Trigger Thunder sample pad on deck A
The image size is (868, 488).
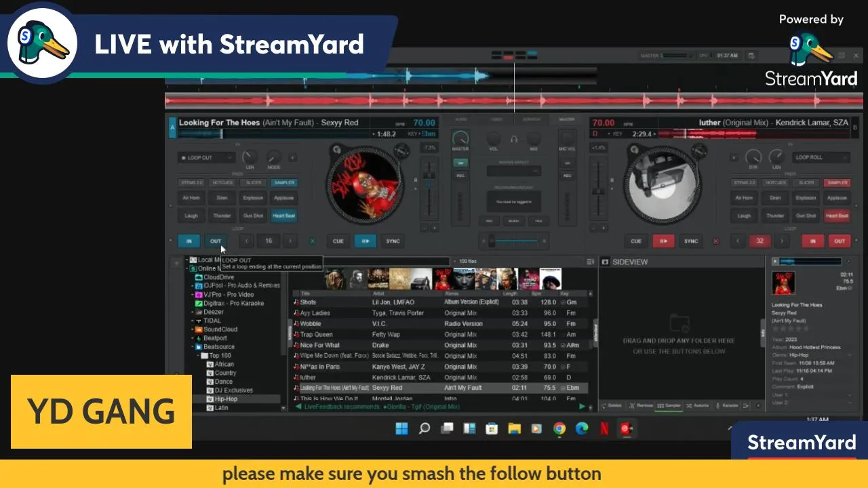tap(222, 216)
